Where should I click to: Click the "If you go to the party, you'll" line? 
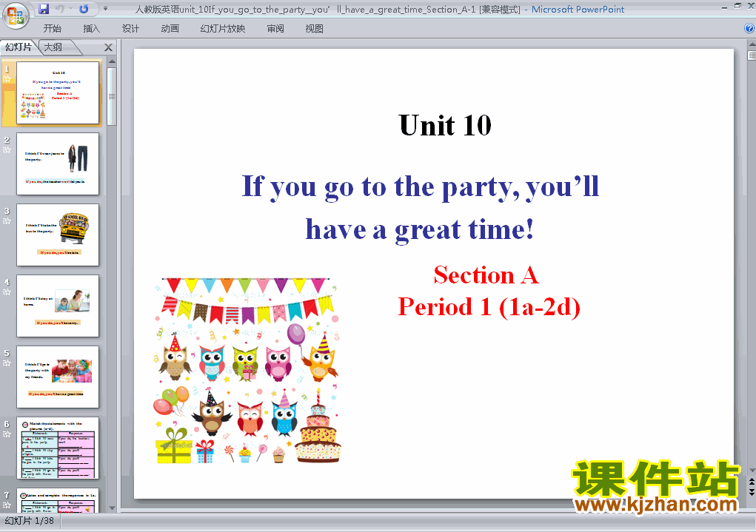[x=420, y=187]
